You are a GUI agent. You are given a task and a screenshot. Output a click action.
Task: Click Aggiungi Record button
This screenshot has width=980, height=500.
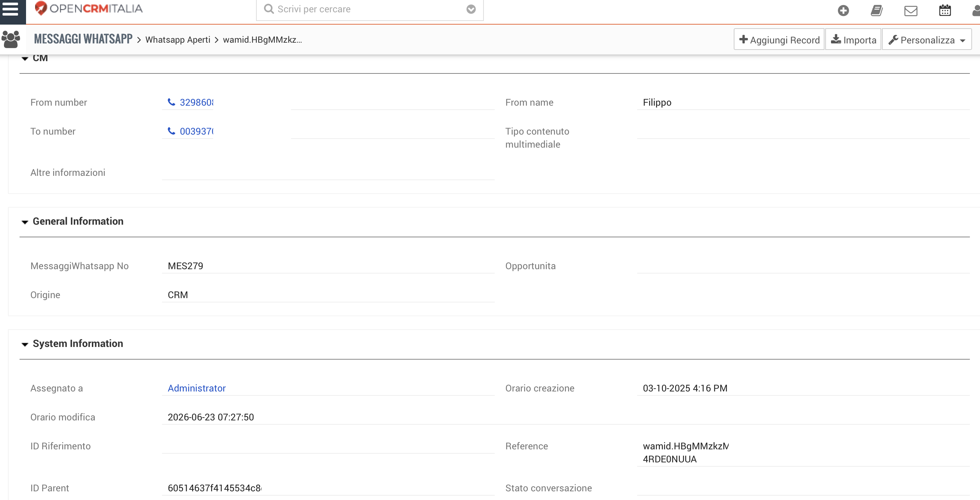click(x=779, y=39)
